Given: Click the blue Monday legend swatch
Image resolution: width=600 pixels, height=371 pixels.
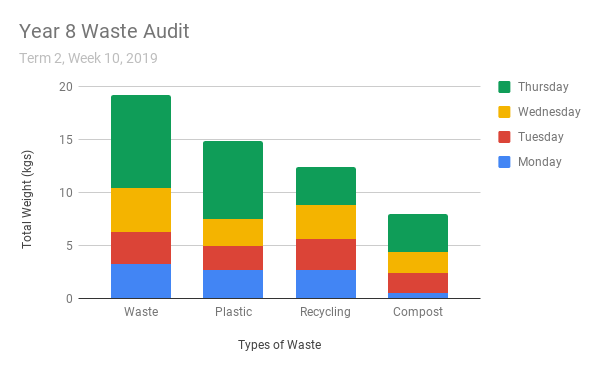Looking at the screenshot, I should pos(504,162).
